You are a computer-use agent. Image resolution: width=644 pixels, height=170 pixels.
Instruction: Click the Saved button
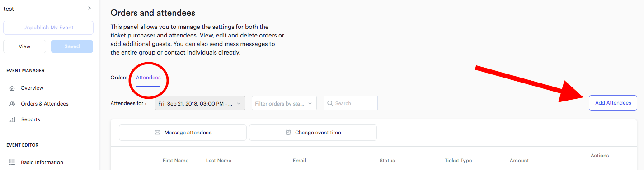coord(72,46)
